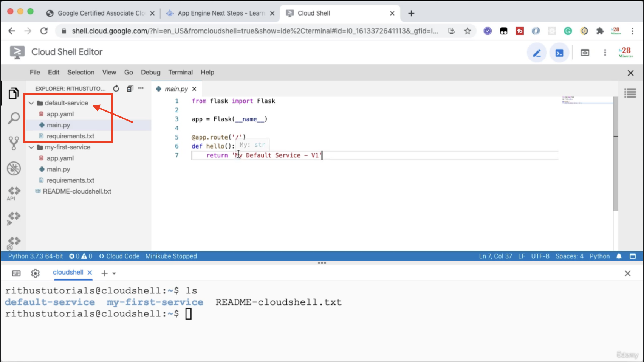Open the new session dropdown arrow
The image size is (644, 363).
click(114, 273)
